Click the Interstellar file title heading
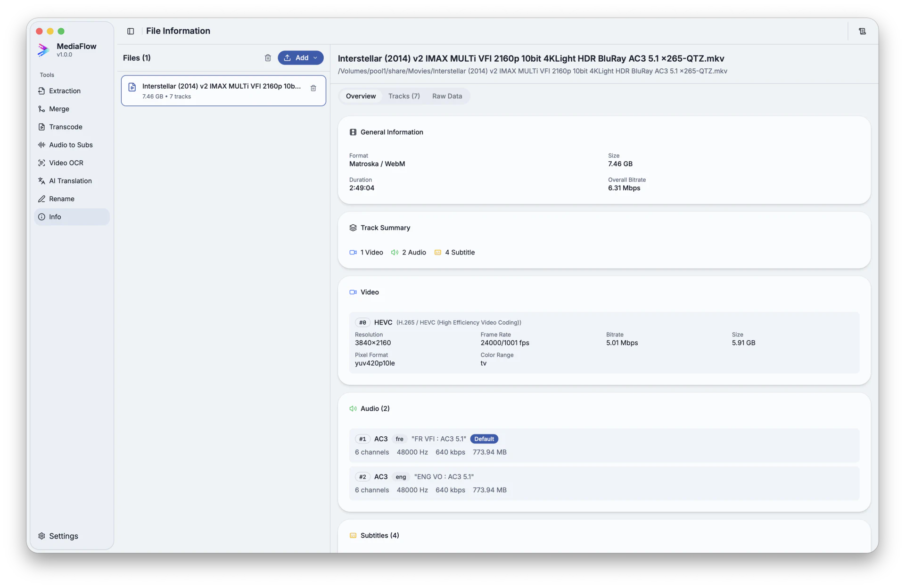The width and height of the screenshot is (905, 588). click(x=531, y=58)
